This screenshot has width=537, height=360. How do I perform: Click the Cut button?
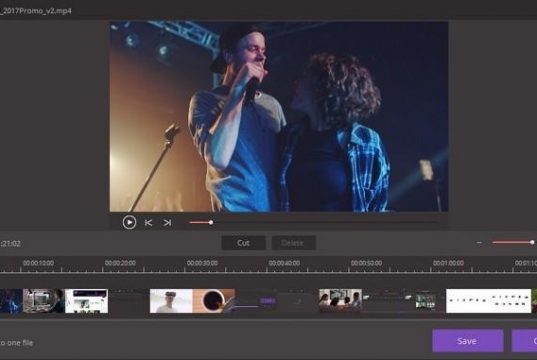tap(243, 243)
